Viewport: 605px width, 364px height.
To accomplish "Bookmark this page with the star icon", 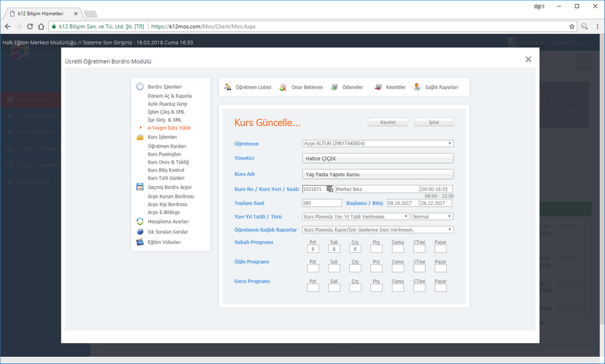I will point(572,26).
